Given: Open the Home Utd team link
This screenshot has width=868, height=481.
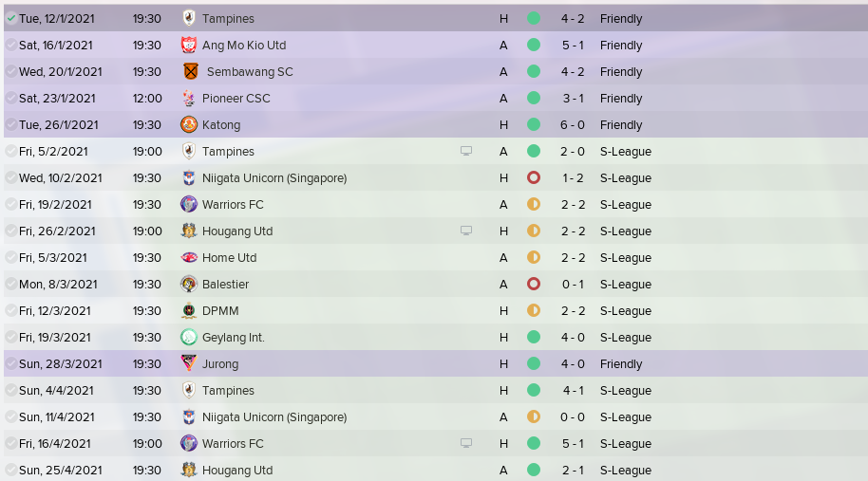Looking at the screenshot, I should tap(229, 258).
